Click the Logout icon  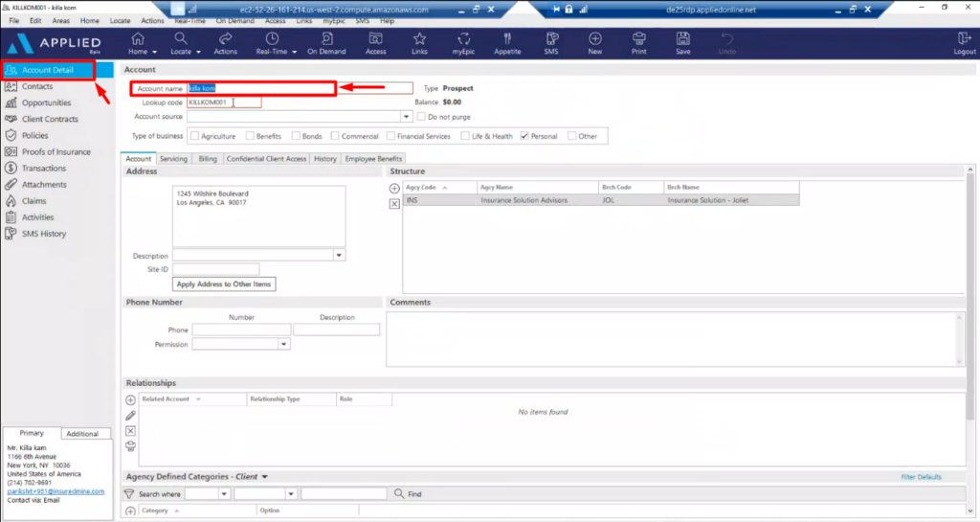coord(964,38)
